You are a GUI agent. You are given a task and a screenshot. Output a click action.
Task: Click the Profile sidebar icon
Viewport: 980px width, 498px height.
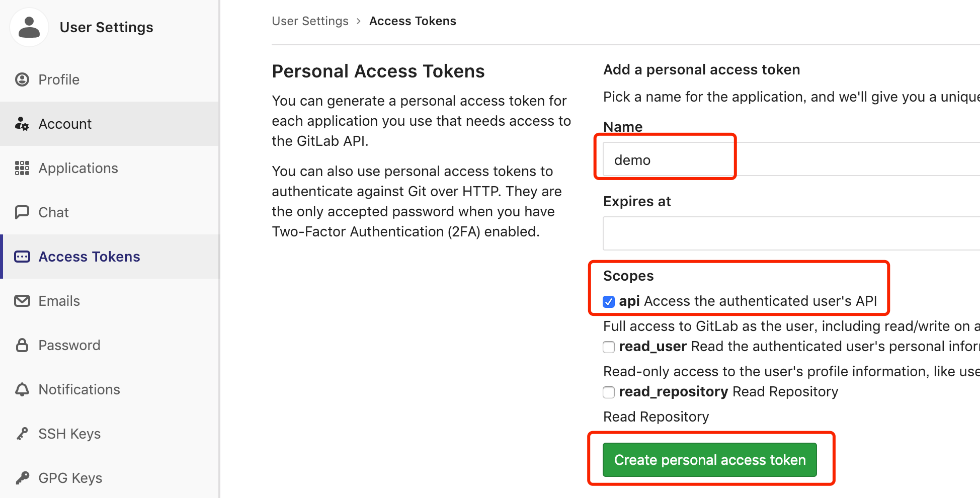point(22,79)
